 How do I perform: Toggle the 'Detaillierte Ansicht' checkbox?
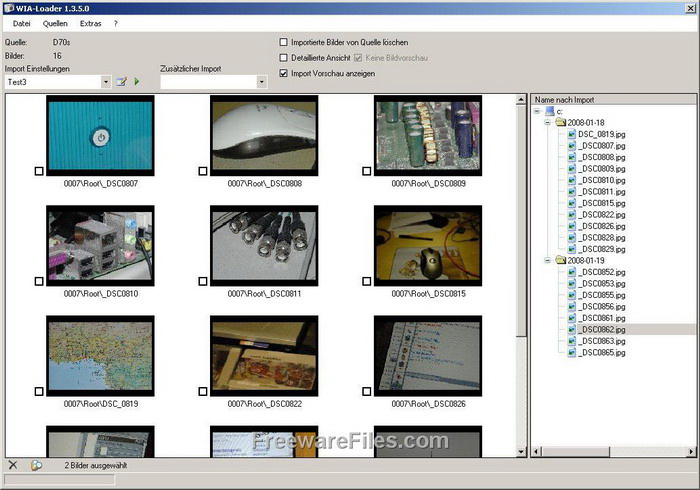[283, 58]
